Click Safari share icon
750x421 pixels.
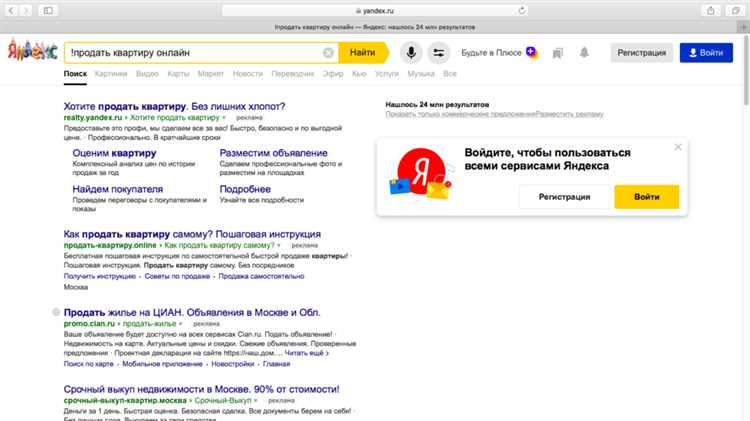point(710,9)
